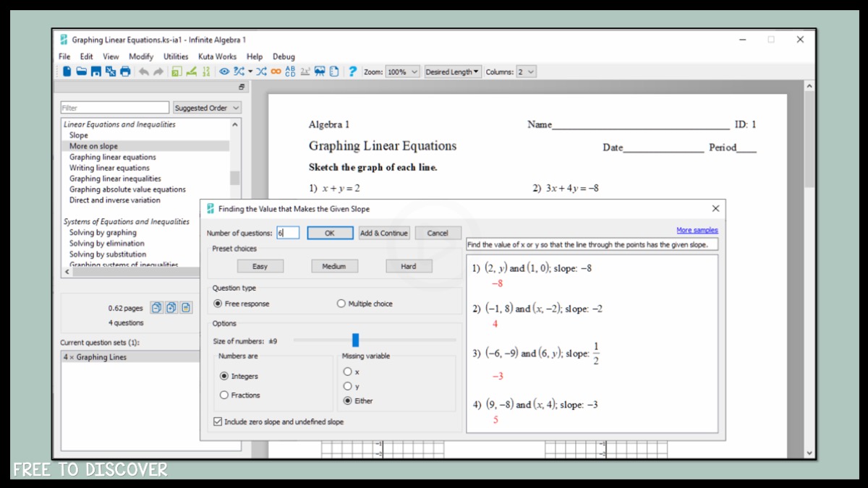The height and width of the screenshot is (488, 868).
Task: Open the Kuta Works menu
Action: (217, 56)
